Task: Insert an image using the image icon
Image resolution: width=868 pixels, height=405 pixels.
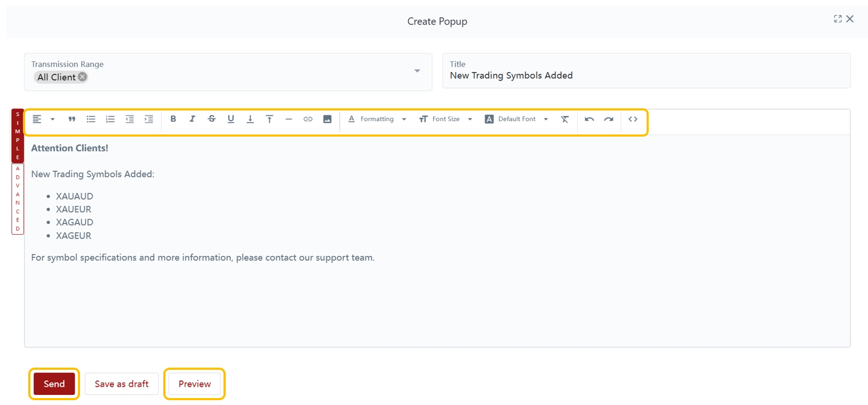Action: click(328, 119)
